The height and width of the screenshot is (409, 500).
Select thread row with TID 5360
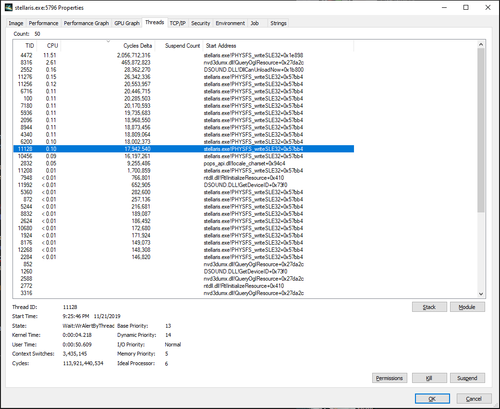point(184,192)
